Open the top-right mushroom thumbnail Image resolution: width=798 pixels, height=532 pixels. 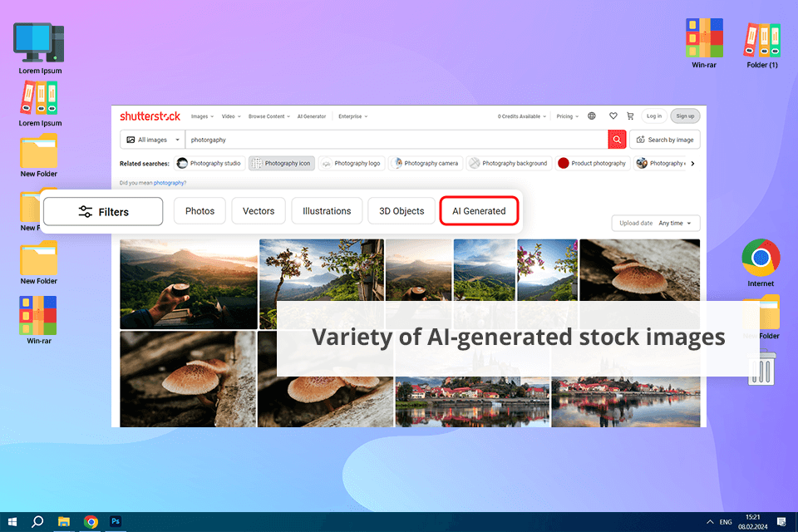pos(640,270)
